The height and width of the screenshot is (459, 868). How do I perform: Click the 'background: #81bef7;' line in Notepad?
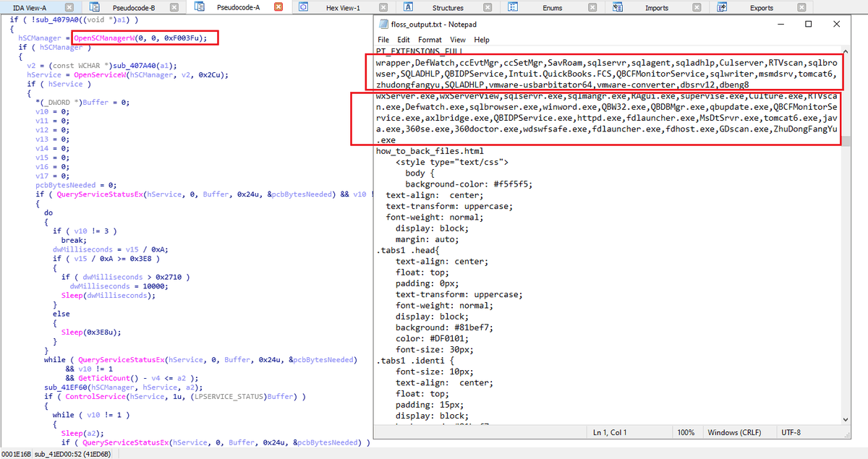pyautogui.click(x=445, y=327)
